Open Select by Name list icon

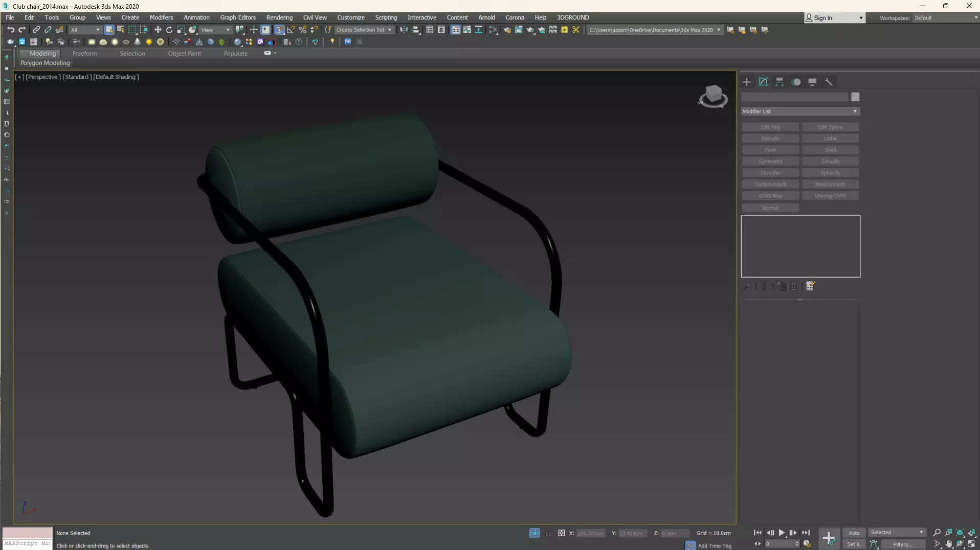click(x=121, y=30)
